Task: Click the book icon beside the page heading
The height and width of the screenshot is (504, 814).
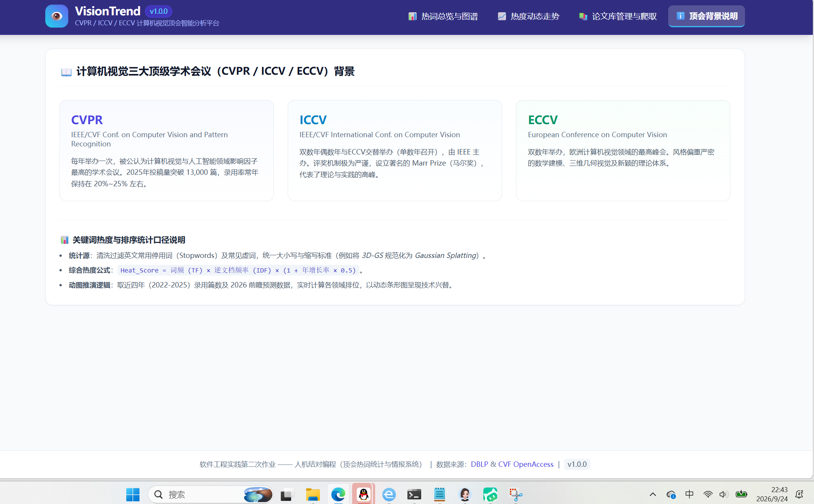Action: [66, 72]
